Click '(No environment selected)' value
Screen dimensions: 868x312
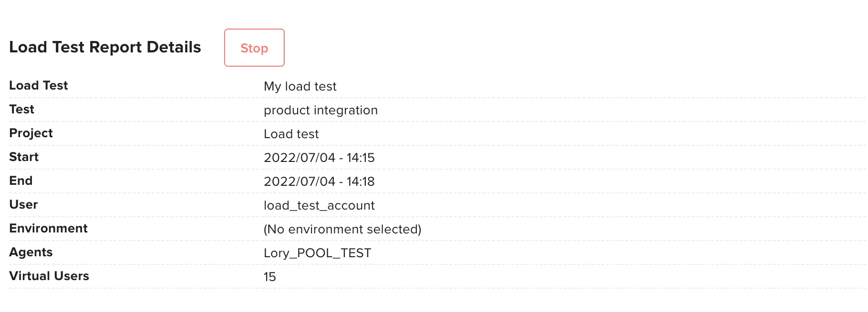[x=342, y=229]
